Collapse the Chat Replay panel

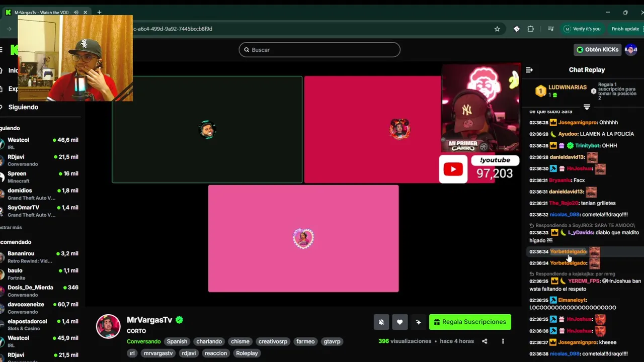click(529, 70)
